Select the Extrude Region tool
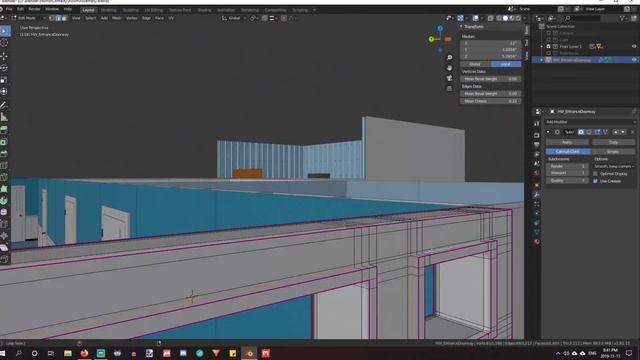 pyautogui.click(x=4, y=130)
